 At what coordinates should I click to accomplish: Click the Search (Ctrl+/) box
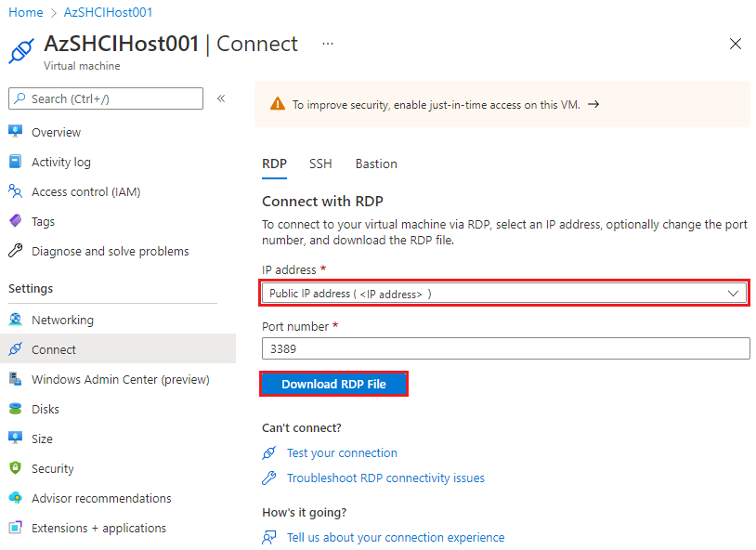point(106,98)
